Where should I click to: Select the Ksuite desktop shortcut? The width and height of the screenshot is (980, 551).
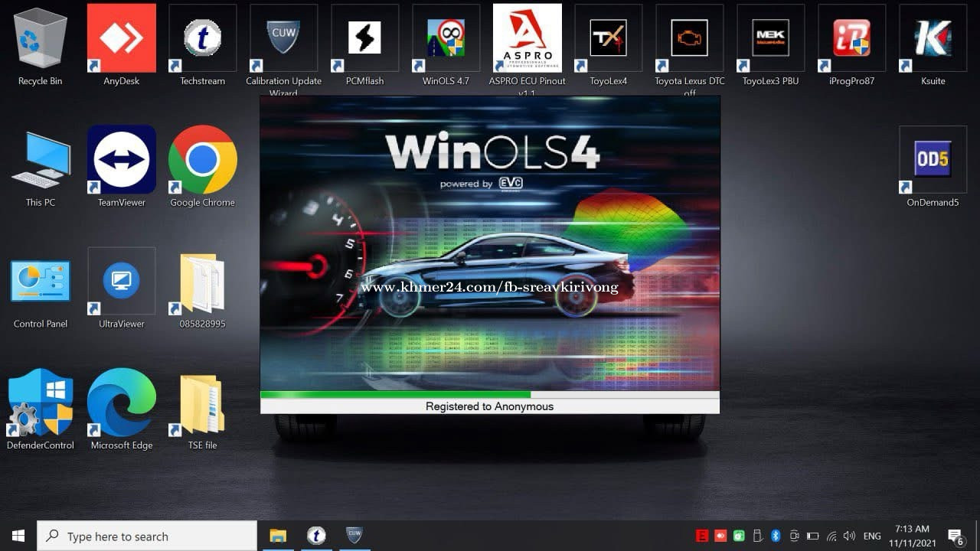(x=933, y=47)
